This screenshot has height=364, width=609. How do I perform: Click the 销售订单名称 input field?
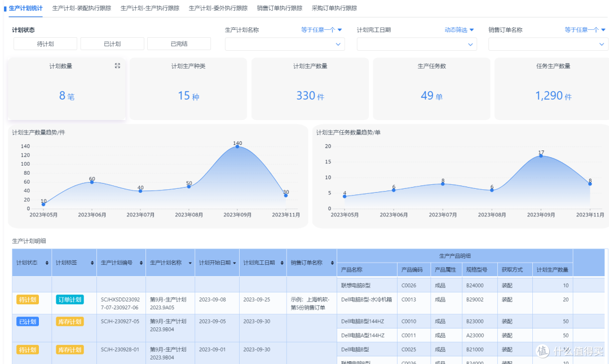pyautogui.click(x=548, y=45)
